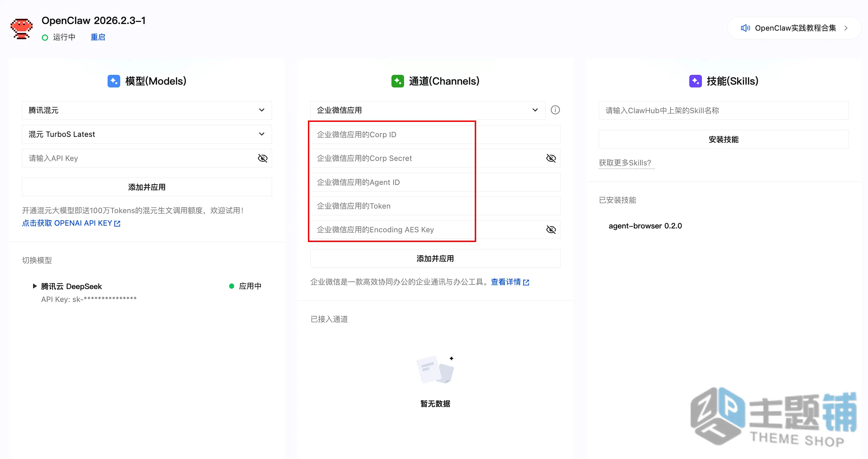Open the 企业微信应用 channel dropdown
This screenshot has width=868, height=459.
pyautogui.click(x=428, y=110)
